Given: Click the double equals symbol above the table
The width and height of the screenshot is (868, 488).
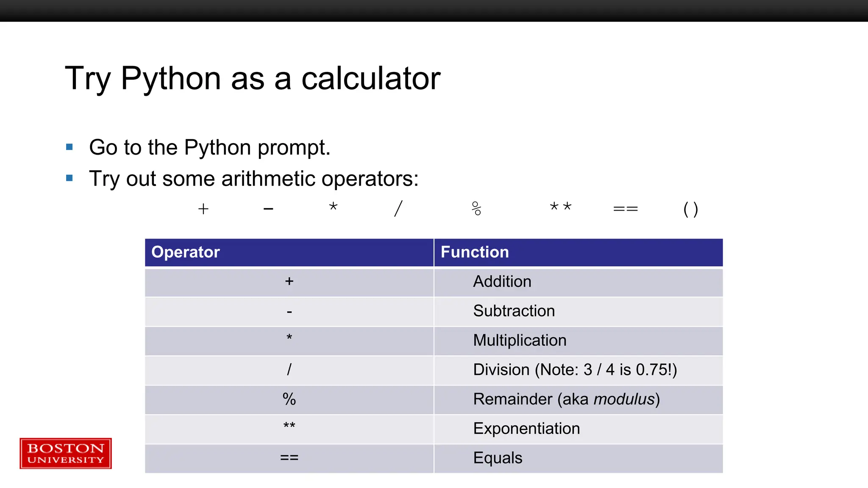Looking at the screenshot, I should pos(626,209).
